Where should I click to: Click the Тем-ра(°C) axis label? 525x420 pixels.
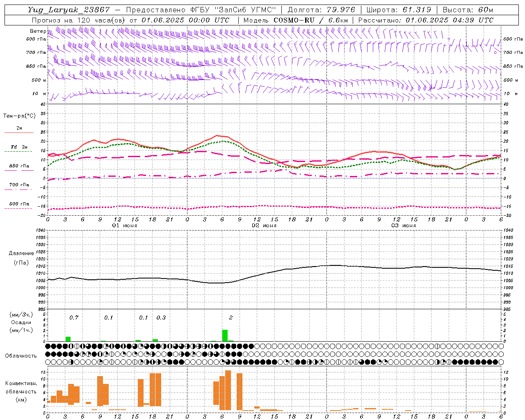(19, 116)
